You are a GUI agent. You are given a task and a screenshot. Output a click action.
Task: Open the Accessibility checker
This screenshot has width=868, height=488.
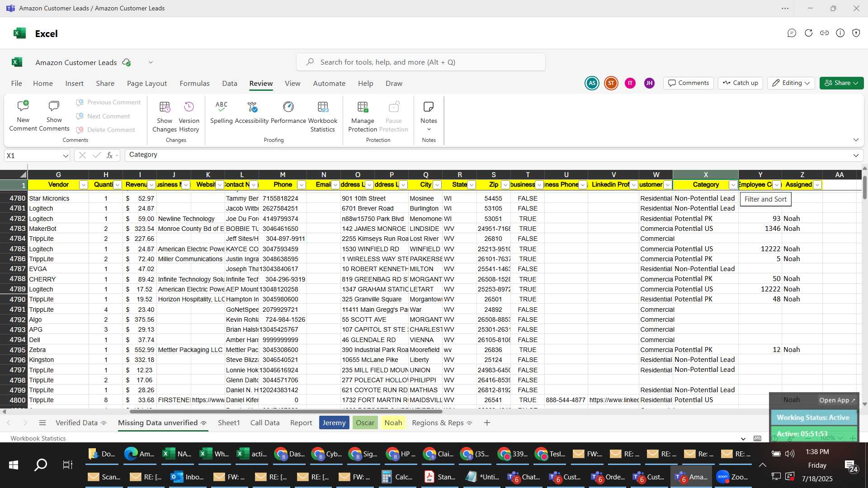point(252,112)
